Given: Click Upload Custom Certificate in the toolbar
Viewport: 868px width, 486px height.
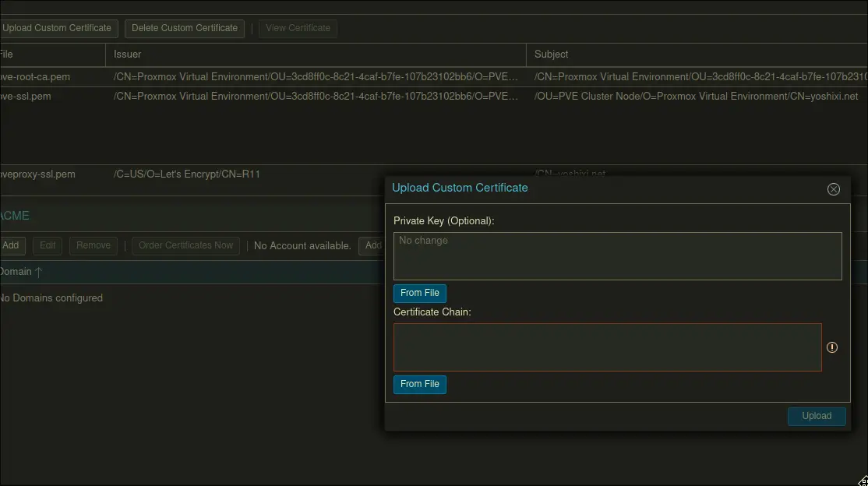Looking at the screenshot, I should point(58,28).
